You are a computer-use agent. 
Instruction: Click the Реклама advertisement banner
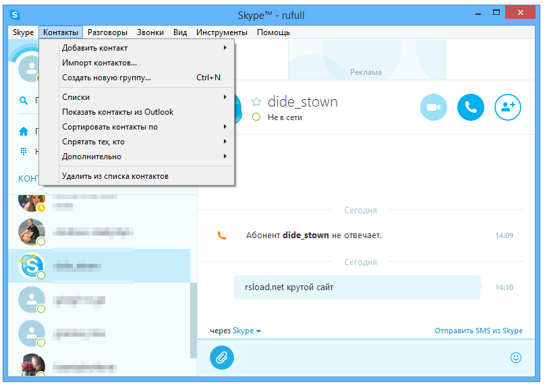tap(367, 59)
